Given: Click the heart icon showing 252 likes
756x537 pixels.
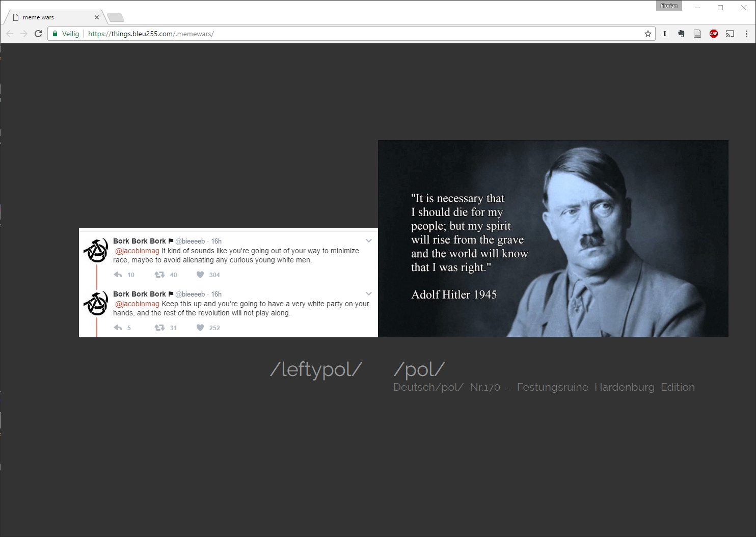Looking at the screenshot, I should coord(200,328).
